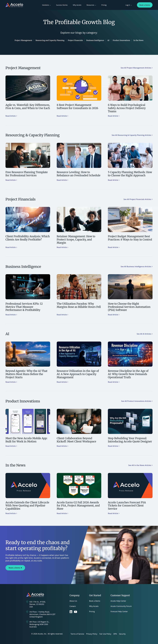
Task: Select the AI category tab
Action: click(x=108, y=40)
